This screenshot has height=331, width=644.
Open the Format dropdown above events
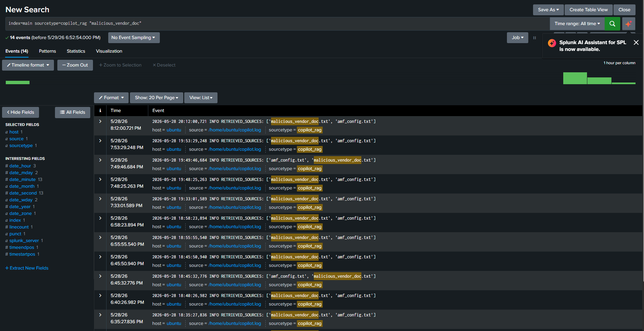coord(111,98)
